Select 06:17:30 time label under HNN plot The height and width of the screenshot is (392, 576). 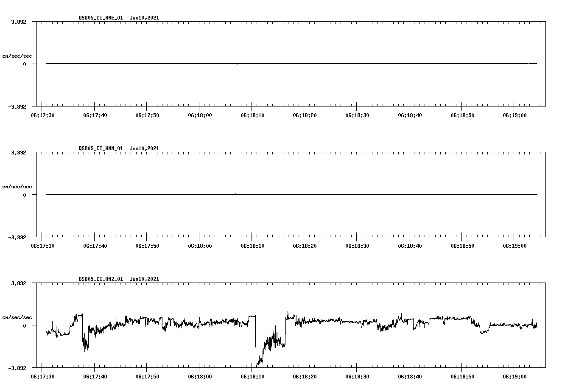tap(42, 246)
